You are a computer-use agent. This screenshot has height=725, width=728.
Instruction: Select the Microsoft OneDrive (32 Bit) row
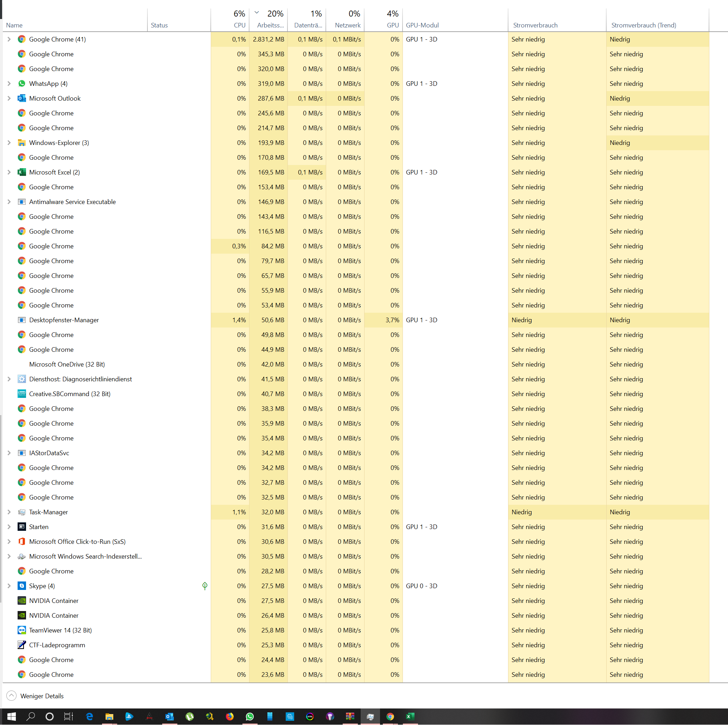coord(356,364)
